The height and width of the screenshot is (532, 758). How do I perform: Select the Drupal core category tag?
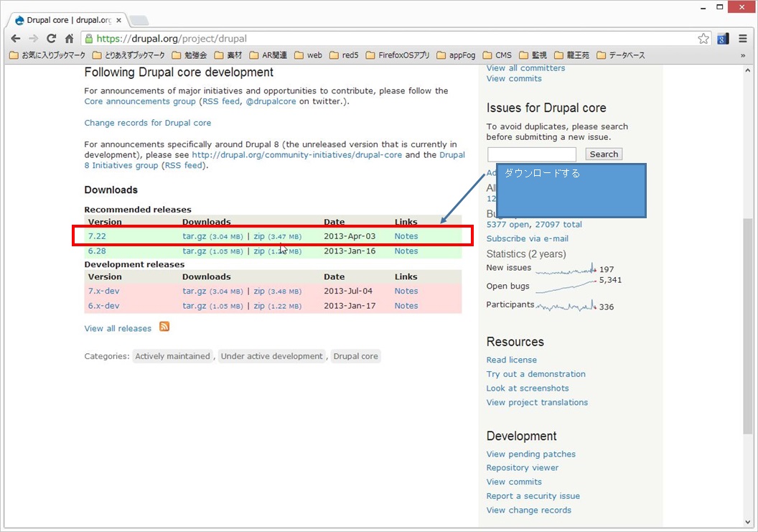[356, 356]
